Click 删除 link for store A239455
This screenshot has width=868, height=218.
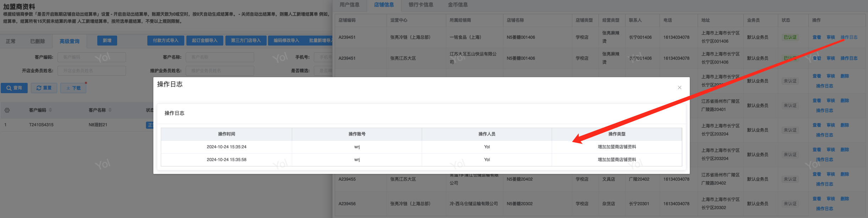pos(845,174)
